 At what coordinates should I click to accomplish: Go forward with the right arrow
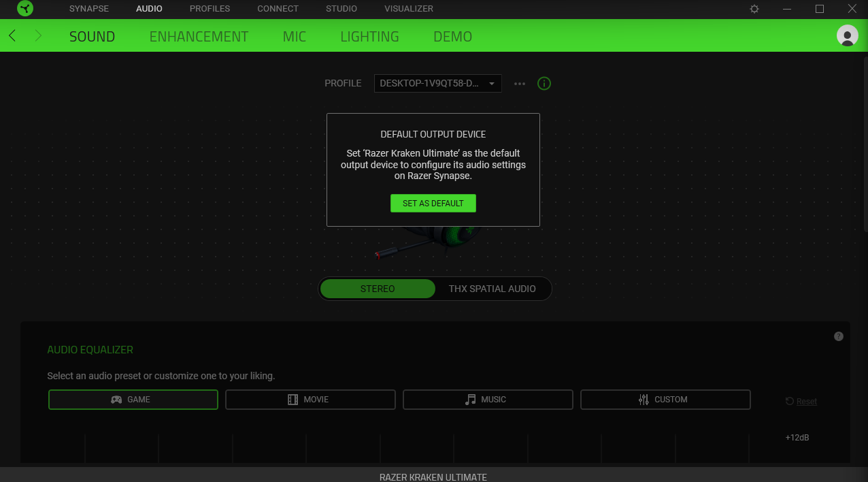38,35
